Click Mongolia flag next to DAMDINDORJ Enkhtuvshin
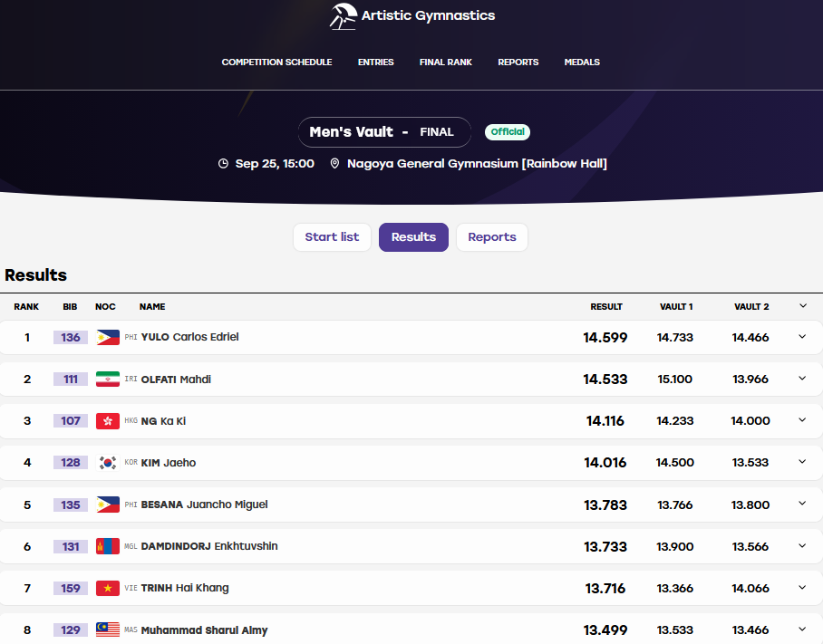Image resolution: width=823 pixels, height=644 pixels. click(108, 546)
